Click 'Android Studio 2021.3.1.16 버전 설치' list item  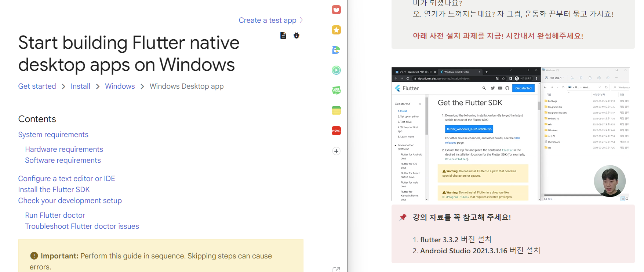tap(480, 250)
